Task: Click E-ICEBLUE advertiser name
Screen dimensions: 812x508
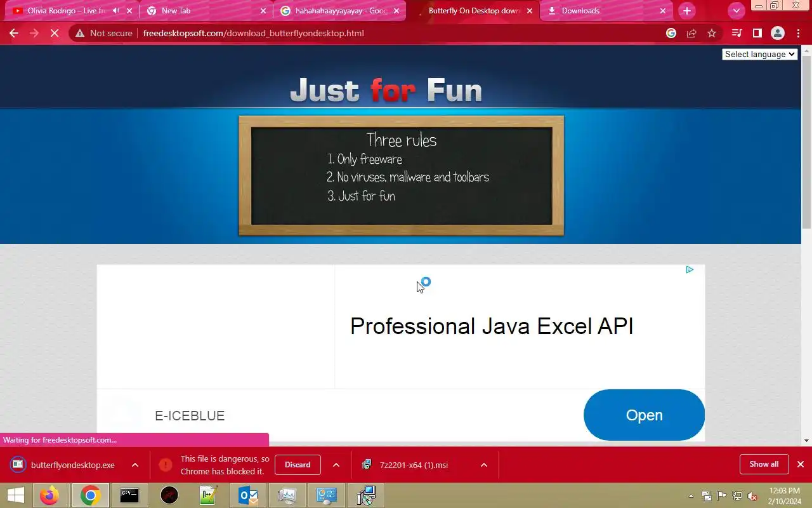Action: click(x=190, y=416)
